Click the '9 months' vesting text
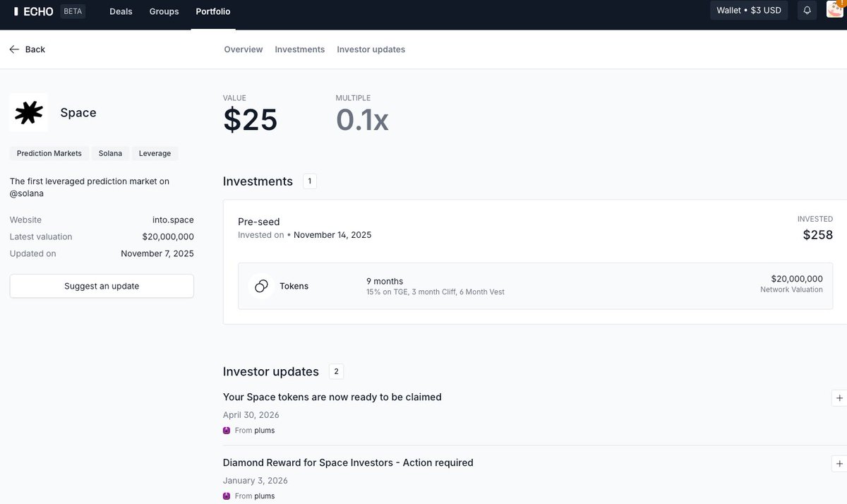Viewport: 847px width, 504px height. (x=385, y=281)
